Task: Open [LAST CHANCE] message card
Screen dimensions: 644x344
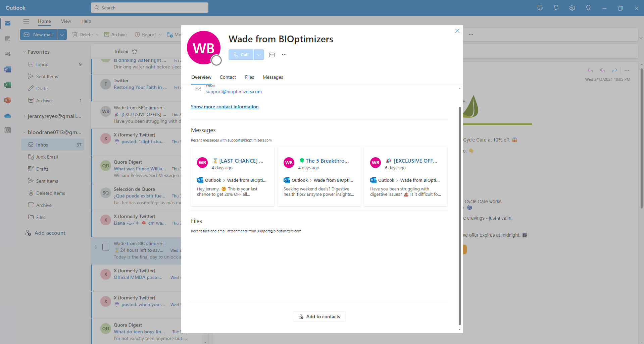Action: click(x=233, y=176)
